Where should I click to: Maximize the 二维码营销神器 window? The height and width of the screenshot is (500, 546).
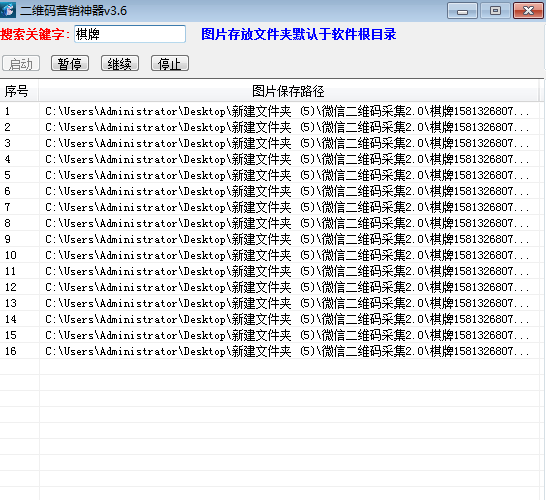click(x=495, y=10)
